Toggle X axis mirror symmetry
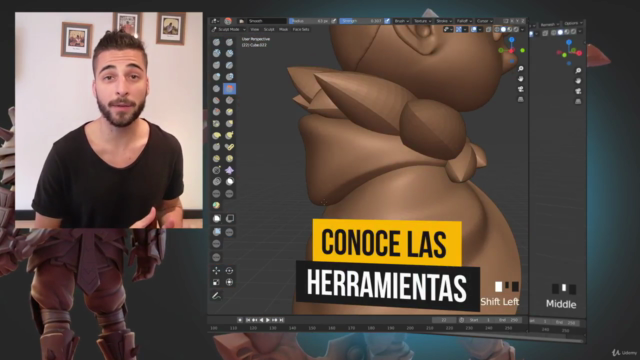640x360 pixels. tap(512, 21)
